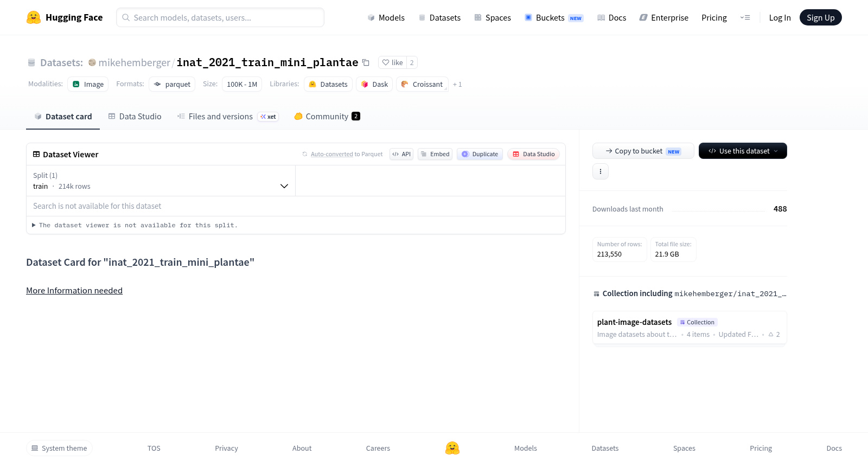Screen dimensions: 868x467
Task: Open Spaces in top navigation
Action: tap(493, 17)
